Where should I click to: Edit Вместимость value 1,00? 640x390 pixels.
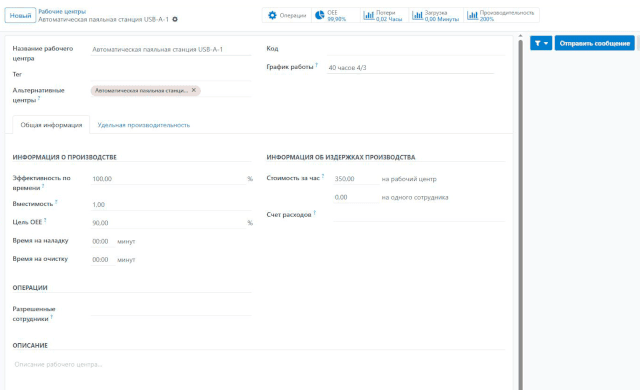[171, 204]
